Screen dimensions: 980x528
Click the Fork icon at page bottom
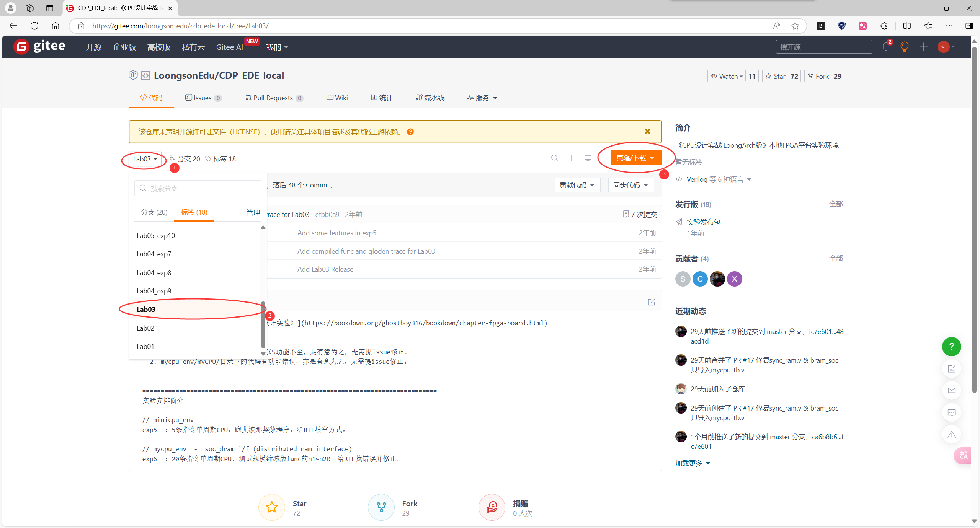pyautogui.click(x=381, y=507)
